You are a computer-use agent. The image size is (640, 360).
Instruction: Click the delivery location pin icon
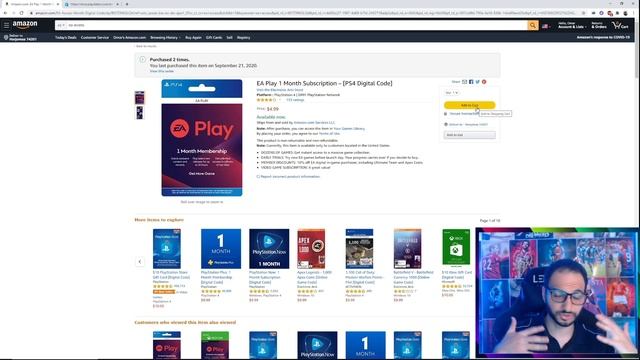(6, 37)
